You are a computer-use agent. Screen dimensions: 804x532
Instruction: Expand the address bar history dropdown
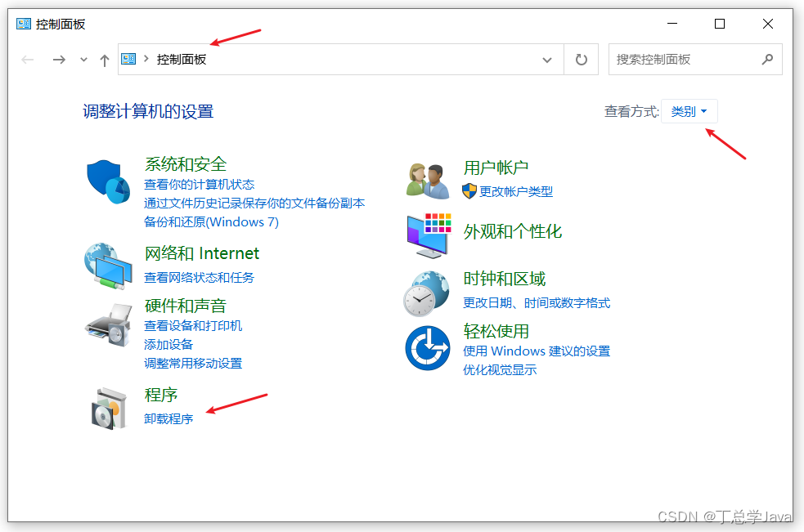click(547, 60)
